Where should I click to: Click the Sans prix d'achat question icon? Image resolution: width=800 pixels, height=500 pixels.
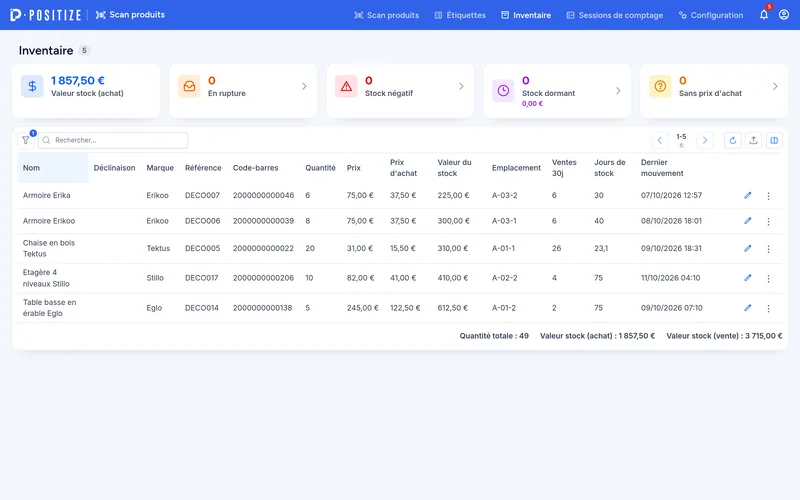pyautogui.click(x=660, y=86)
